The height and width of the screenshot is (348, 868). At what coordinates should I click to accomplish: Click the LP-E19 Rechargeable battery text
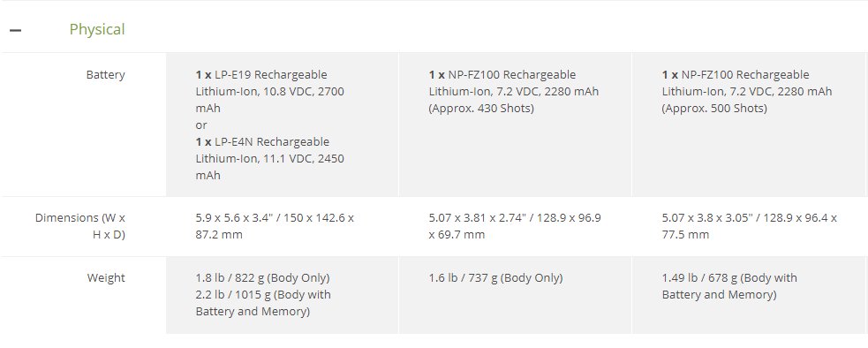pos(261,75)
